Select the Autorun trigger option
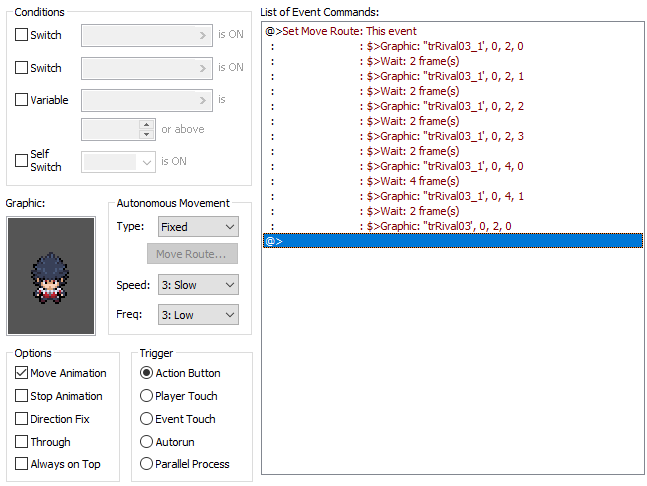This screenshot has height=486, width=647. click(x=147, y=442)
